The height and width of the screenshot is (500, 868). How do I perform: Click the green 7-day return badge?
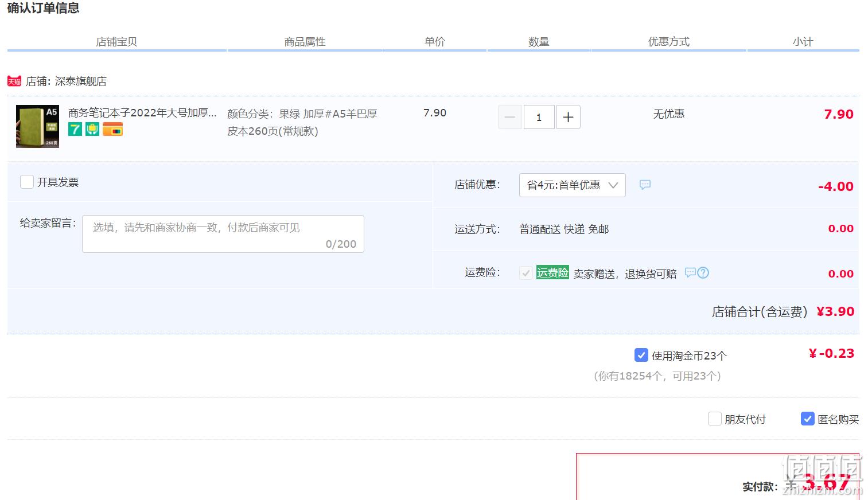click(x=75, y=130)
